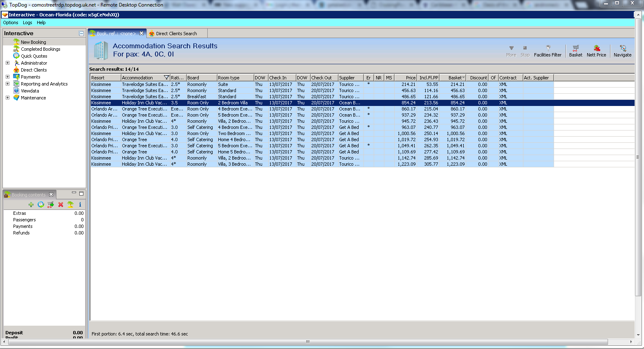Select Reporting and Analytics in the tree
The height and width of the screenshot is (349, 644).
tap(44, 84)
